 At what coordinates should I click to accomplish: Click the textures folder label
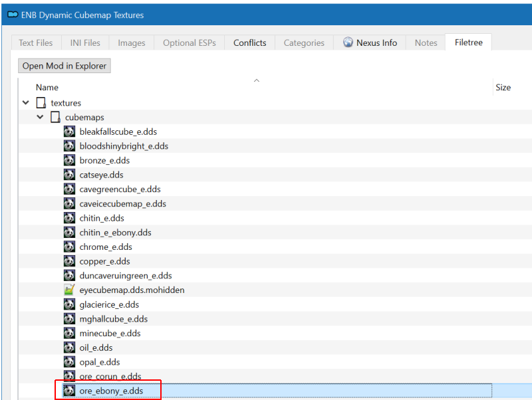coord(66,103)
